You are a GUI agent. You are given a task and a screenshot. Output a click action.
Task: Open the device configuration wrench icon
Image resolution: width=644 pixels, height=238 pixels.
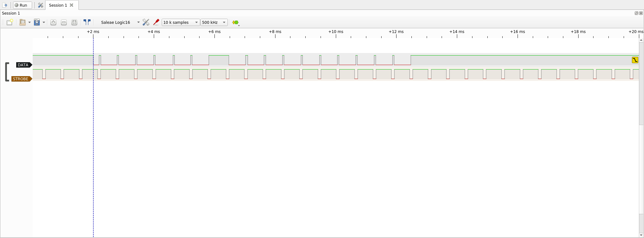click(x=146, y=22)
